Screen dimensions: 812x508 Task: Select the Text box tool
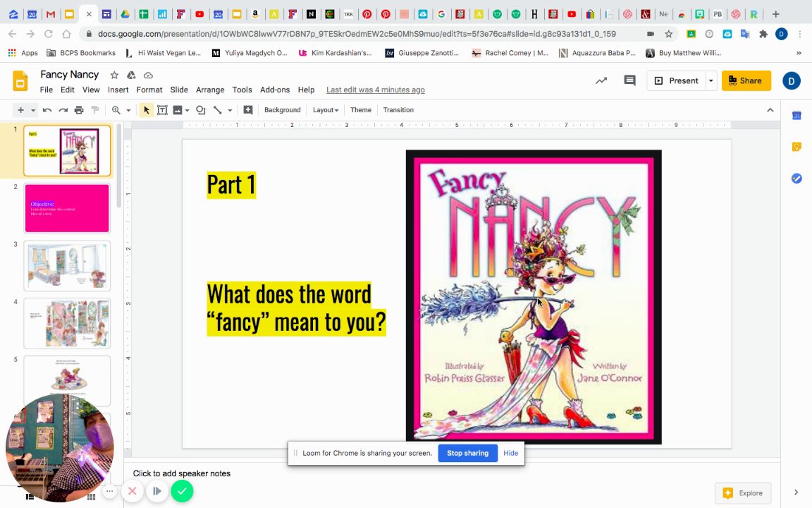pos(162,110)
